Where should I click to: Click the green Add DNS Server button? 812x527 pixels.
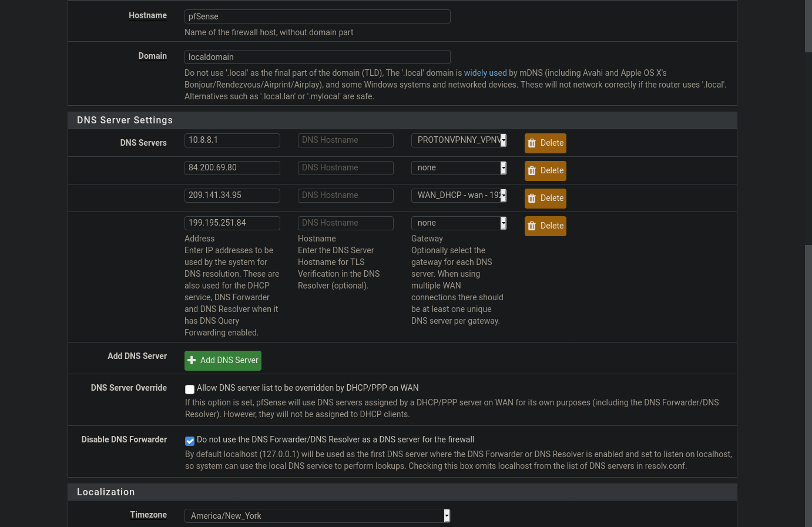[223, 360]
